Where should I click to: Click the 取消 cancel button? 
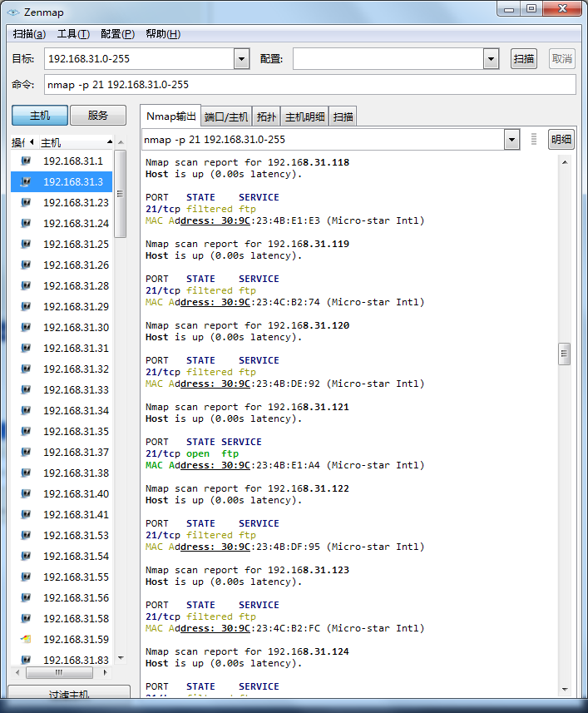562,59
